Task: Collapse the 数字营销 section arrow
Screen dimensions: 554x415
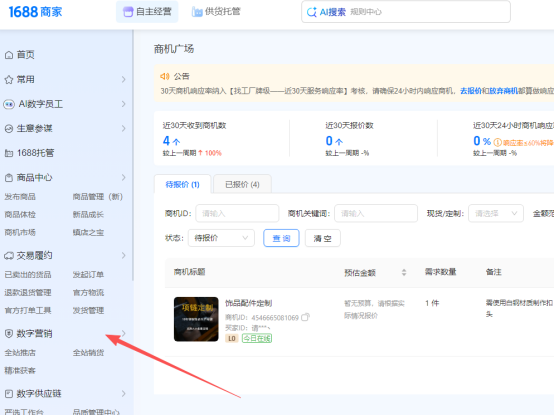Action: coord(123,333)
